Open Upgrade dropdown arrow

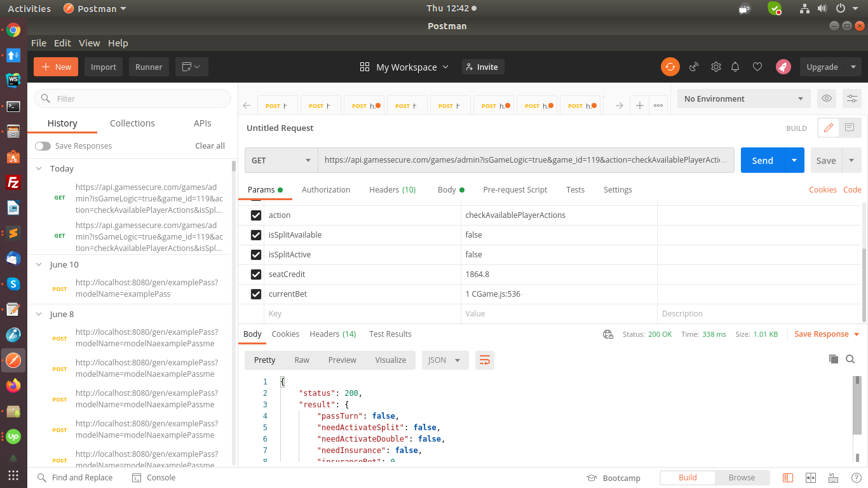tap(853, 67)
